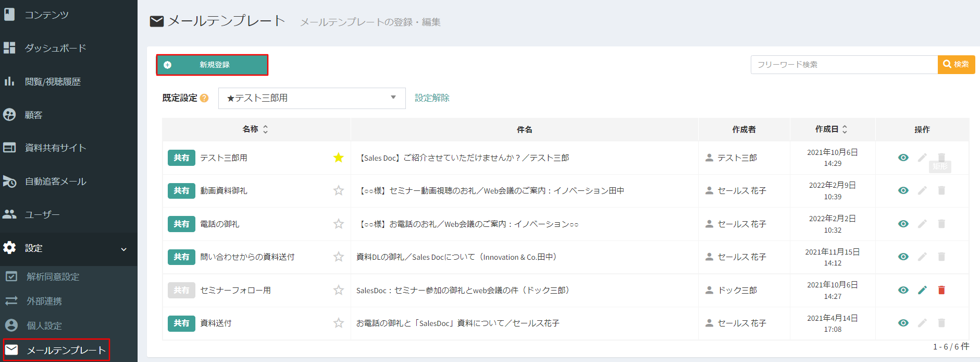Image resolution: width=980 pixels, height=362 pixels.
Task: Delete the セミナーフォロー用 template with trash icon
Action: tap(941, 290)
